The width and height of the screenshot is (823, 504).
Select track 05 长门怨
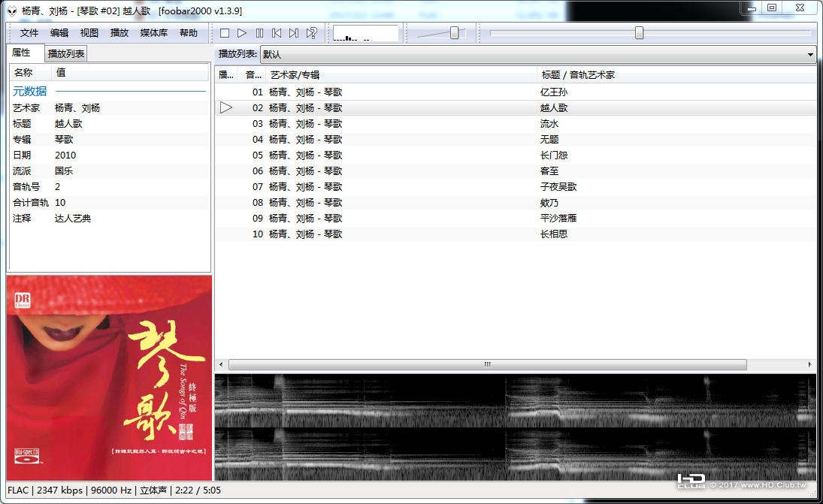516,155
